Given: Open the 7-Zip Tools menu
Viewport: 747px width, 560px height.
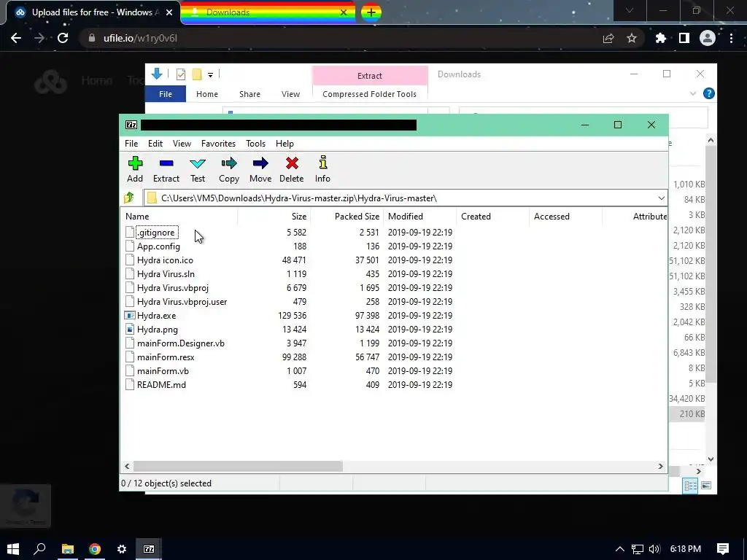Looking at the screenshot, I should 256,144.
